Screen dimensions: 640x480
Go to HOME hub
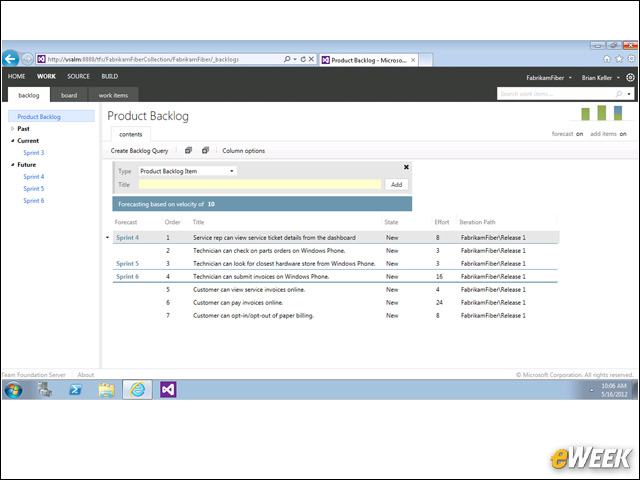pyautogui.click(x=16, y=76)
